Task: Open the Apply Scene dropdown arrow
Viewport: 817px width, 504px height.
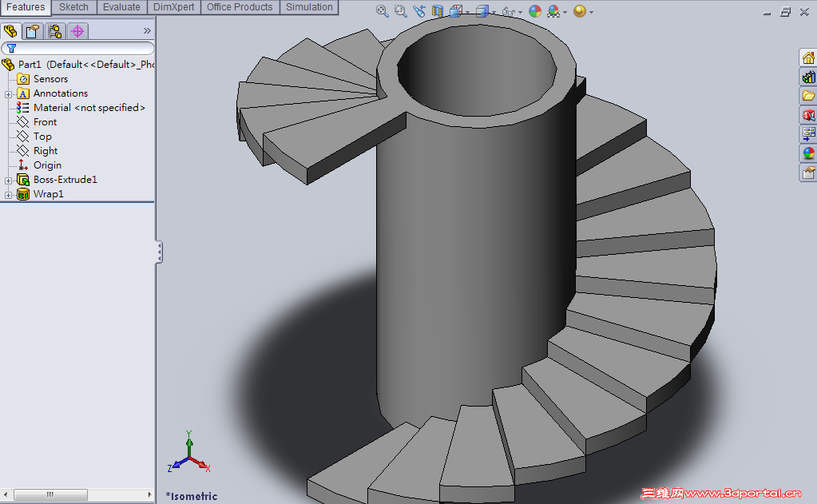Action: tap(565, 12)
